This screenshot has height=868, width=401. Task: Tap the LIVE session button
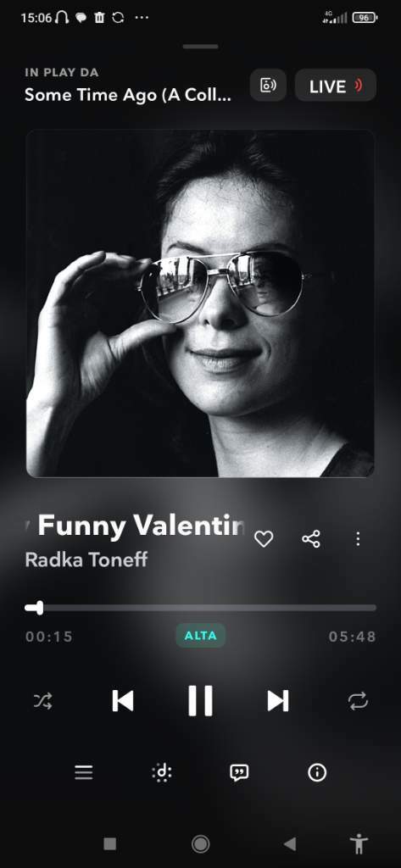coord(336,86)
